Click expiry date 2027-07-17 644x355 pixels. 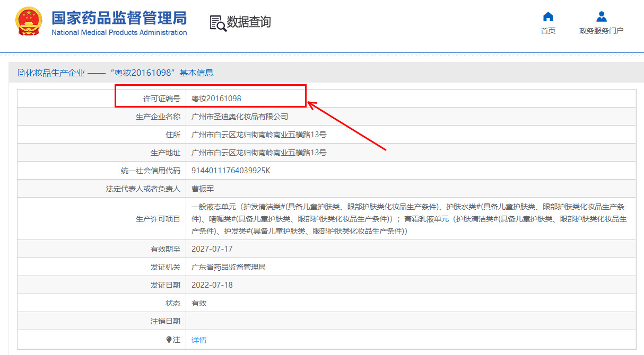coord(212,249)
